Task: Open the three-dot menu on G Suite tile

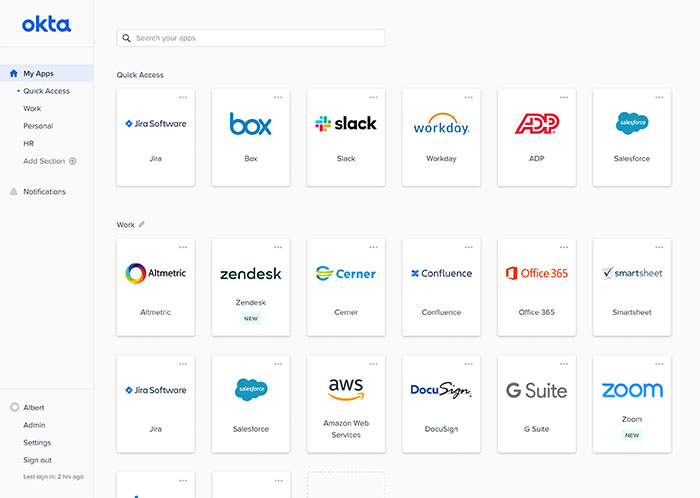Action: (564, 364)
